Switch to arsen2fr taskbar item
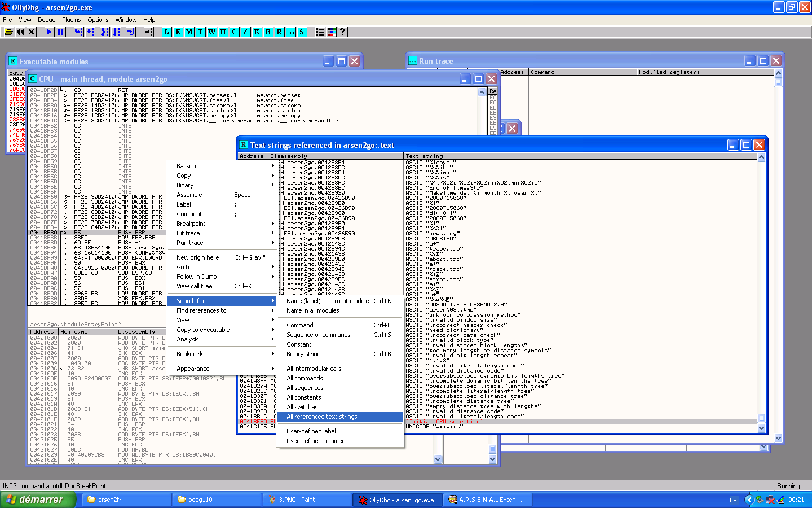 (x=127, y=500)
